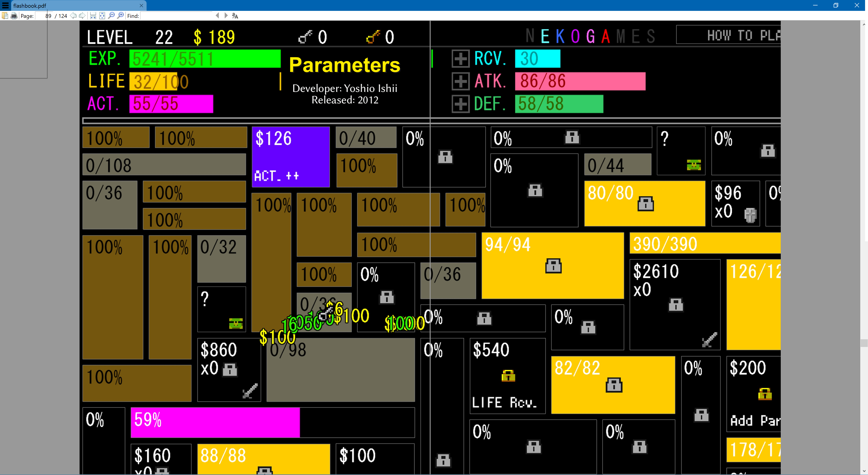This screenshot has height=475, width=868.
Task: Click the Print icon in toolbar
Action: tap(14, 16)
